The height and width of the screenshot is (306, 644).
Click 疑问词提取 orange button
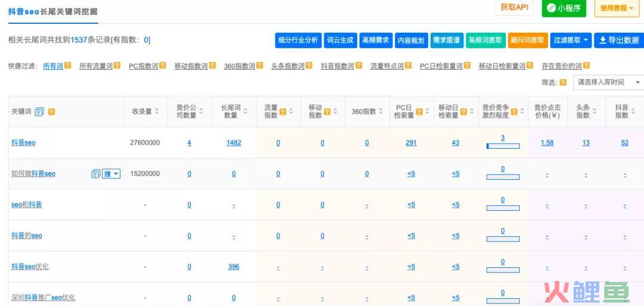coord(528,40)
